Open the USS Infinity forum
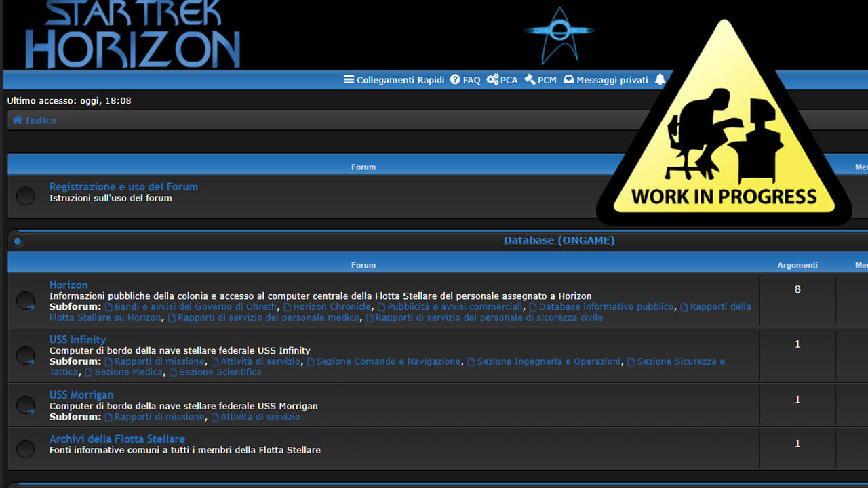Image resolution: width=868 pixels, height=488 pixels. (77, 340)
